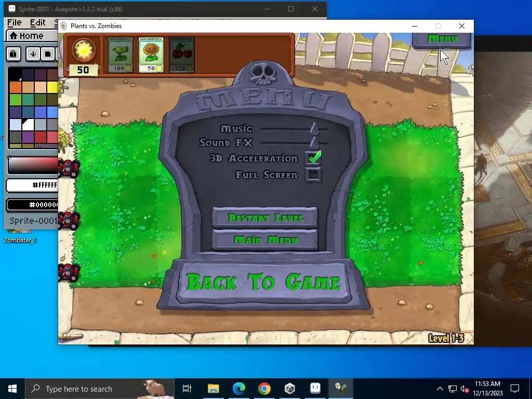Screen dimensions: 532x399
Task: Launch Google Chrome from taskbar
Action: click(264, 389)
